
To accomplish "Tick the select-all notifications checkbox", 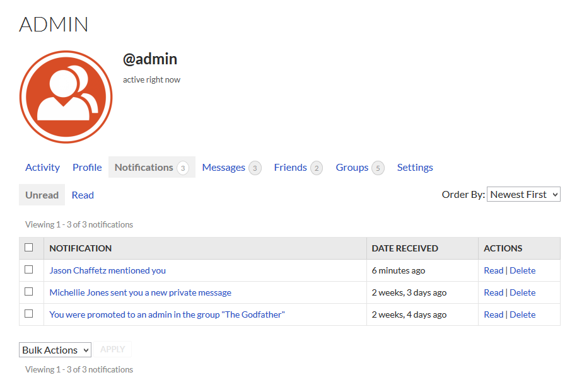I will click(29, 248).
